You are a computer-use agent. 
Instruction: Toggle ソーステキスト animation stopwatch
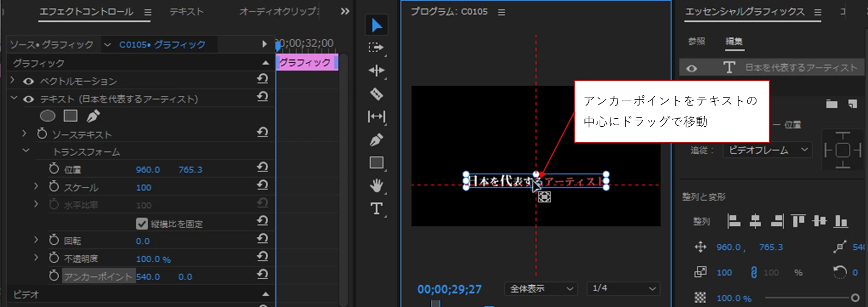pos(42,133)
